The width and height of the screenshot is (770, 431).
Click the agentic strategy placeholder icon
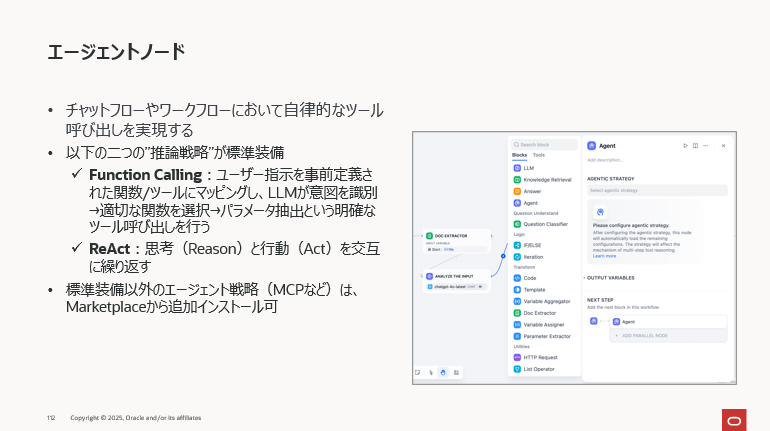(x=600, y=212)
